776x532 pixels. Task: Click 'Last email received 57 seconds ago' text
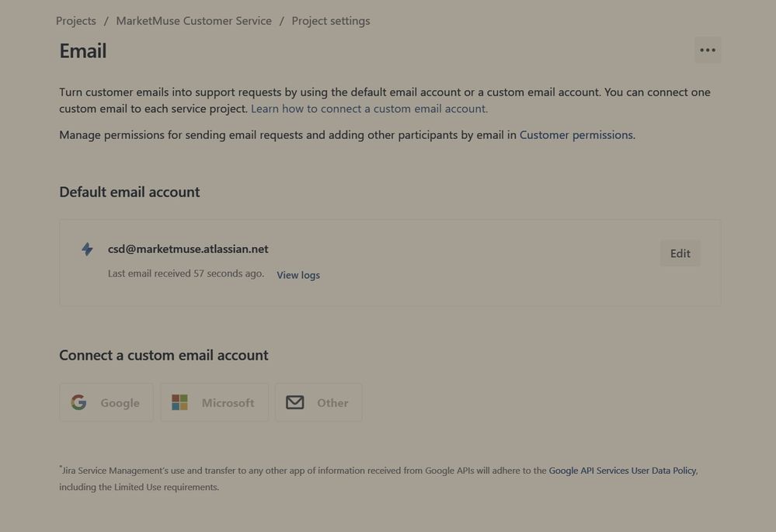(x=186, y=273)
